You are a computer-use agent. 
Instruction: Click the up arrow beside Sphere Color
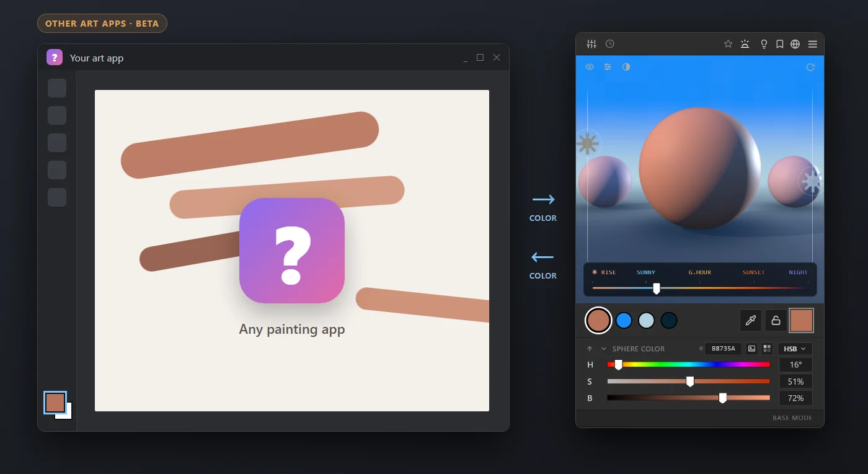[590, 349]
